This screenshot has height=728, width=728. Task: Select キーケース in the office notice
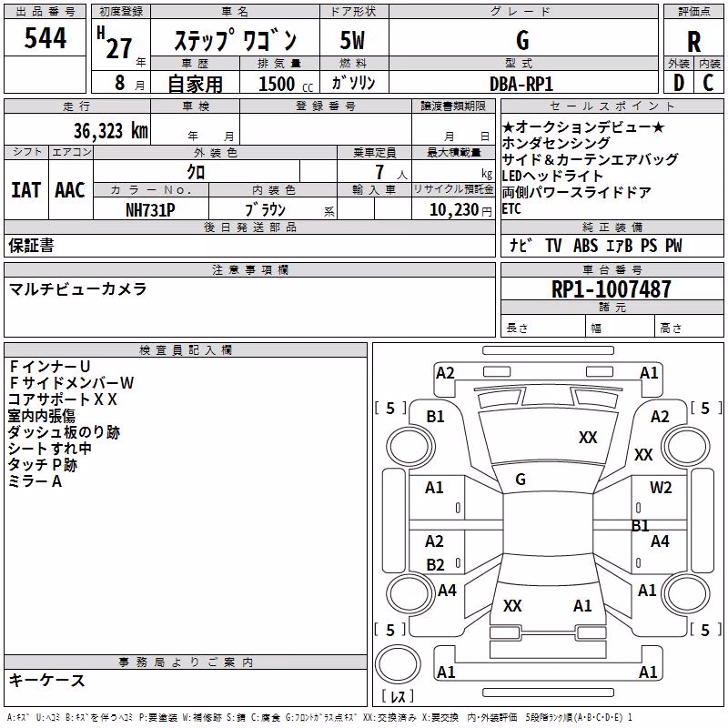tap(47, 680)
